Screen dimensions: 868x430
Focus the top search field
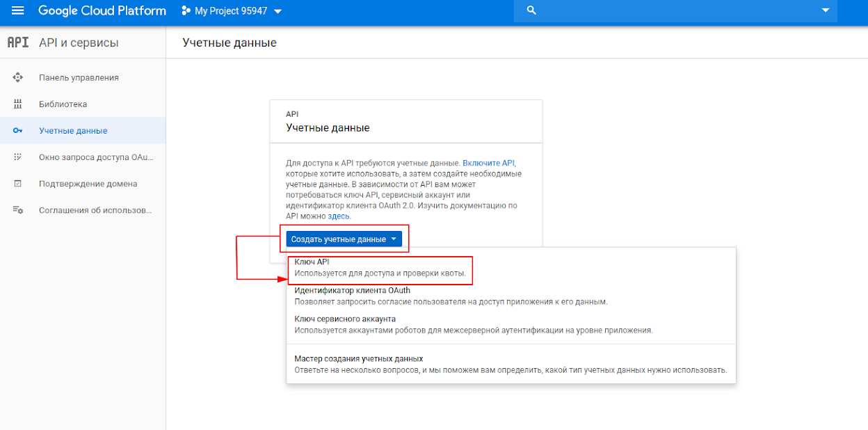pos(675,10)
